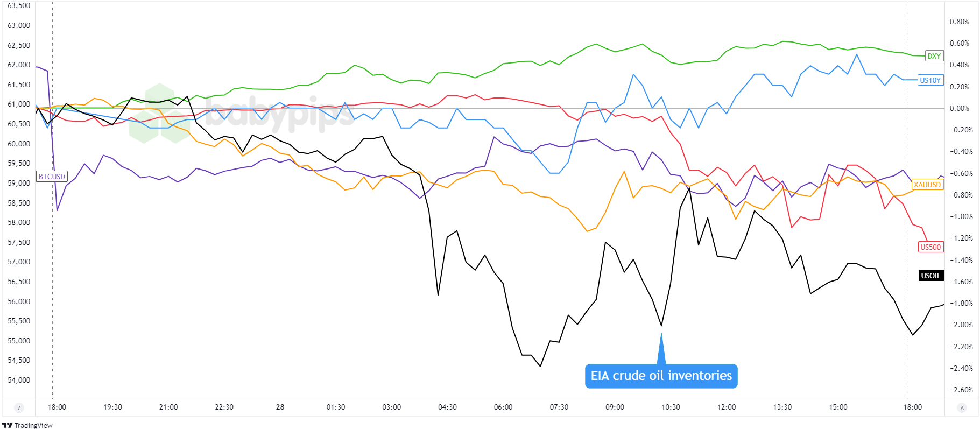Click the red US500 series label
Image resolution: width=980 pixels, height=429 pixels.
click(930, 247)
